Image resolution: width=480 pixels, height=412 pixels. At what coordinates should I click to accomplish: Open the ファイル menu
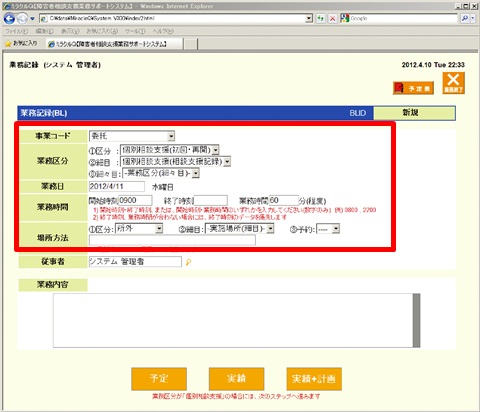pyautogui.click(x=17, y=31)
